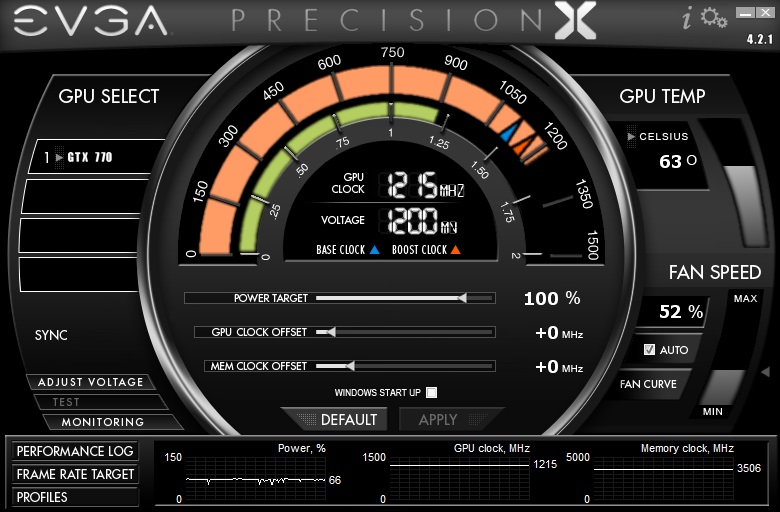780x512 pixels.
Task: Click the BASE CLOCK legend triangle
Action: pyautogui.click(x=375, y=250)
